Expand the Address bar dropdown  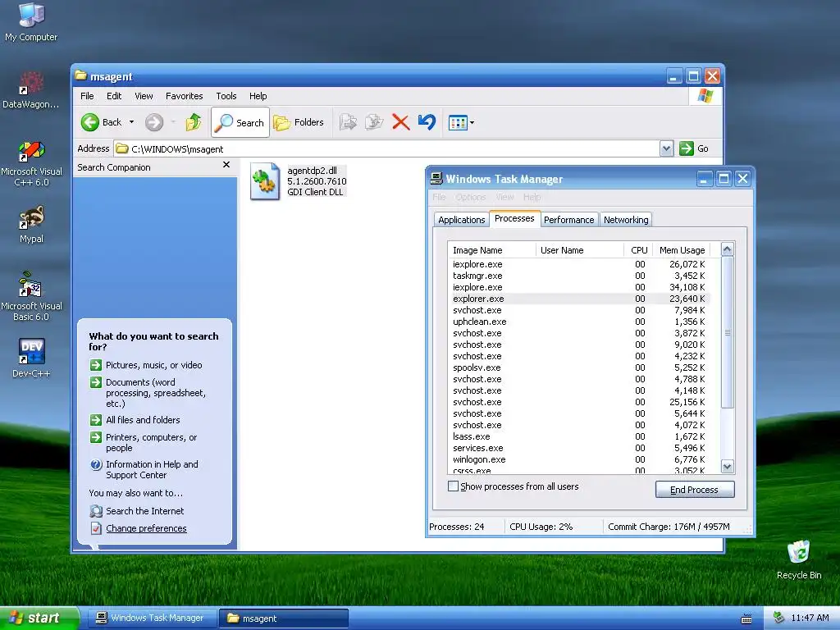pos(666,149)
